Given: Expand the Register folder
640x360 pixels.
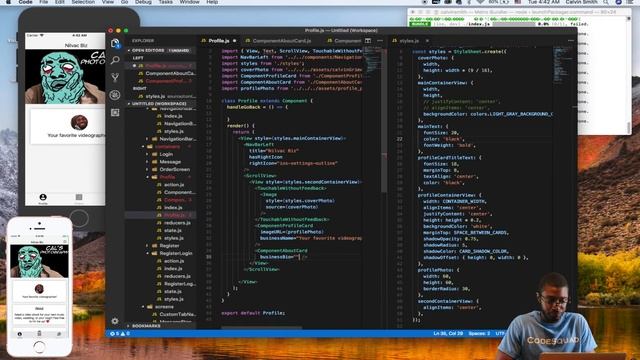Looking at the screenshot, I should tap(169, 246).
